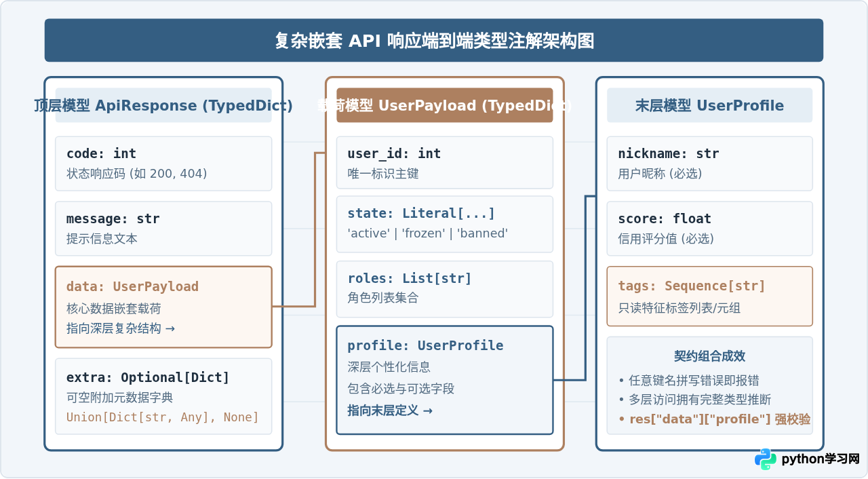
Task: Click '多层访问拥有完整类型推断' bullet
Action: click(x=694, y=399)
